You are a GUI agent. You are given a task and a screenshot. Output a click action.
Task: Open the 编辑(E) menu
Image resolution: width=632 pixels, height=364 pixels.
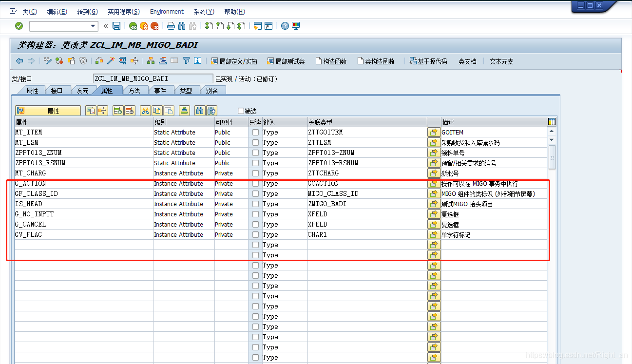point(57,12)
